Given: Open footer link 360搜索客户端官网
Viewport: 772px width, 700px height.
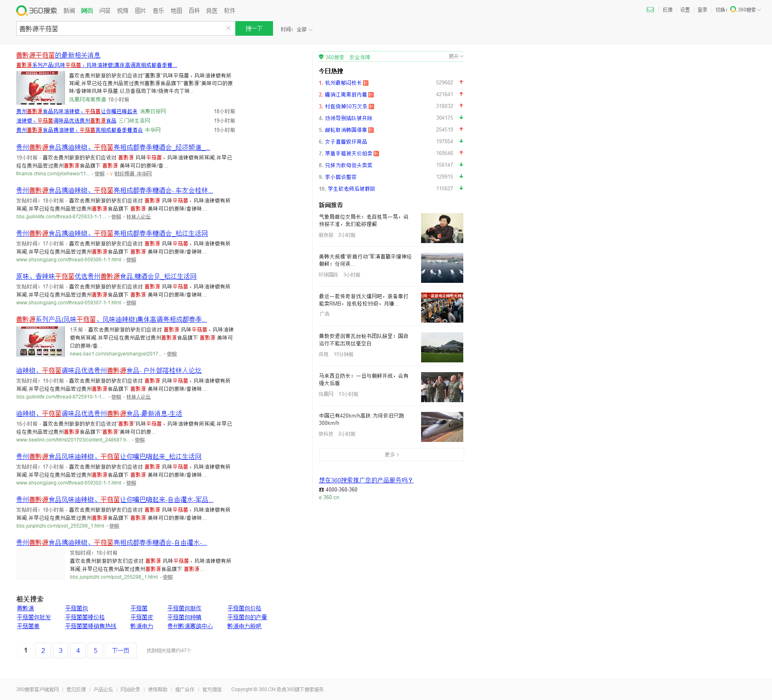Looking at the screenshot, I should (x=37, y=689).
